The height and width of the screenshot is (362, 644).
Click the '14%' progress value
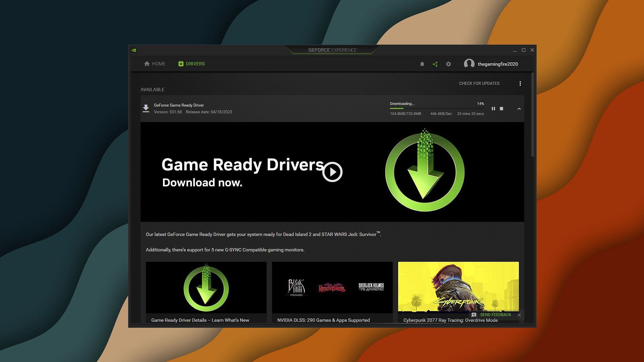(x=480, y=104)
